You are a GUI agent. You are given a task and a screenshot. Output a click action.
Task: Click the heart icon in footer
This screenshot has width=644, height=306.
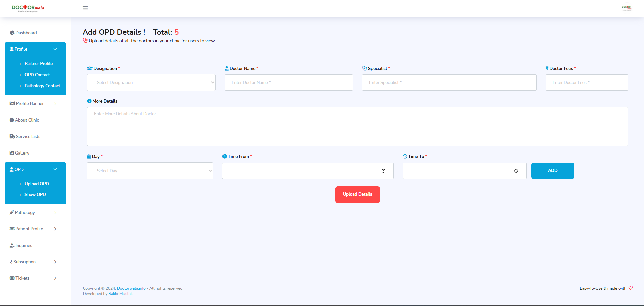tap(631, 288)
